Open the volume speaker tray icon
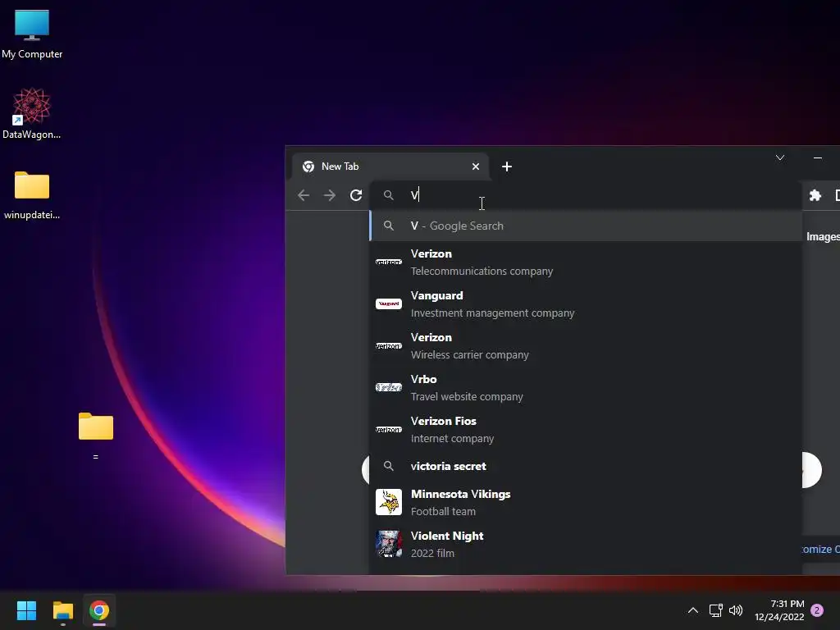The height and width of the screenshot is (630, 840). click(736, 610)
